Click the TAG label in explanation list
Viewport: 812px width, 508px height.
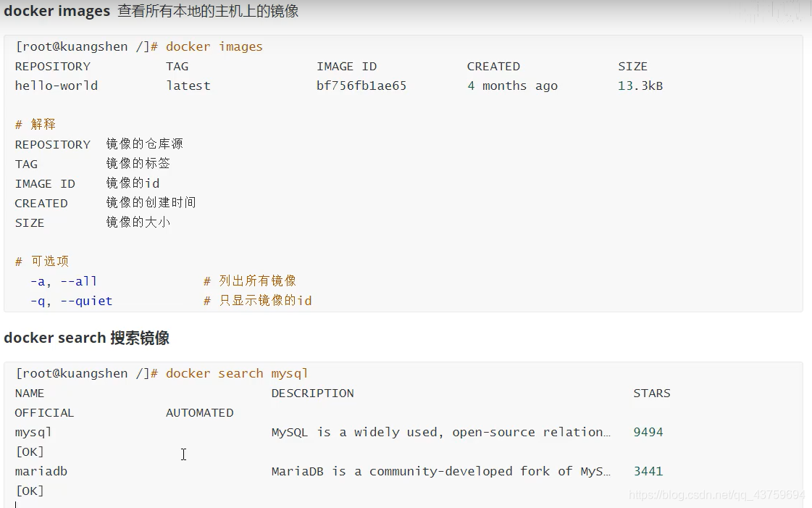pos(26,165)
